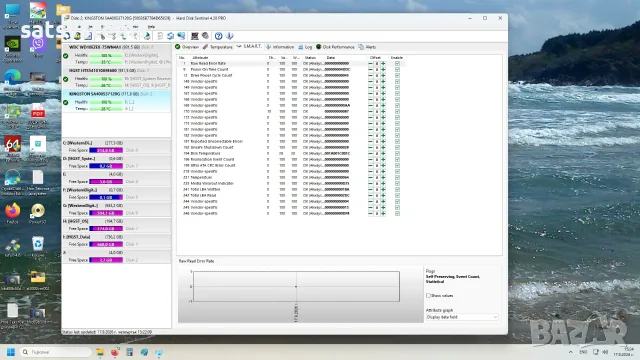This screenshot has height=360, width=640.
Task: Open the Help question-mark toolbar icon
Action: pyautogui.click(x=219, y=36)
